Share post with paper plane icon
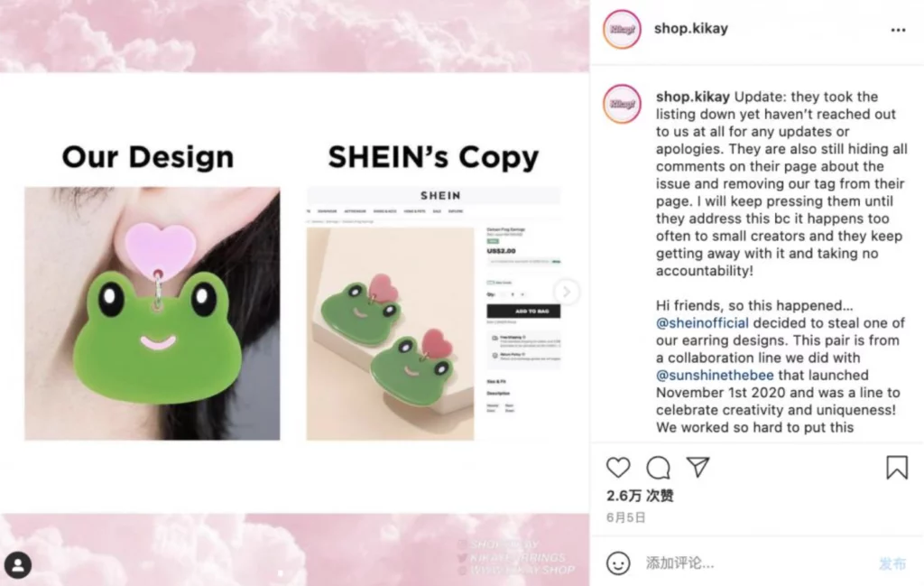The height and width of the screenshot is (586, 924). pos(698,467)
